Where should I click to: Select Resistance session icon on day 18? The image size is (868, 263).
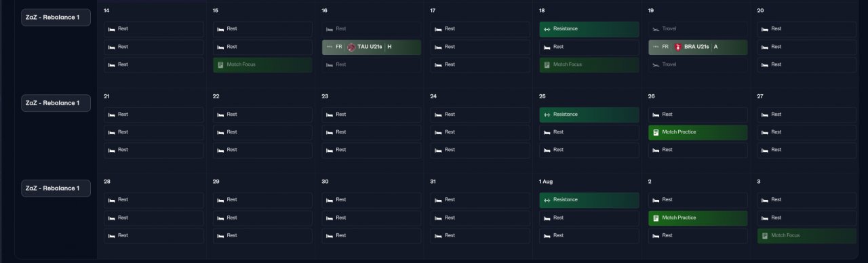(547, 29)
